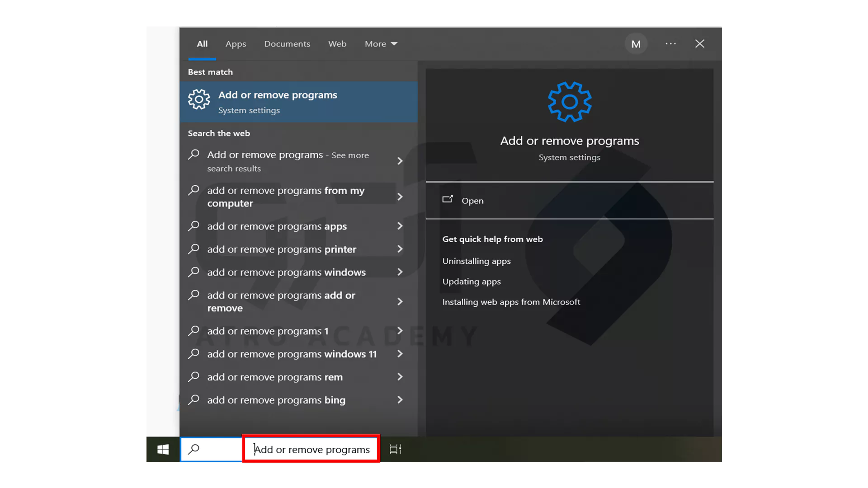Expand the 'add or remove programs bing' chevron
This screenshot has height=488, width=868.
tap(400, 400)
